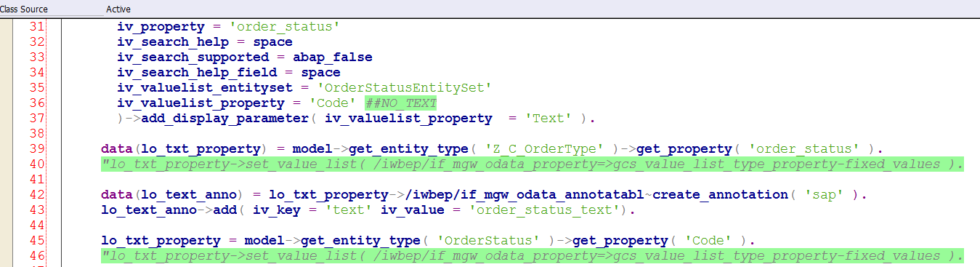Click line number 35 in gutter
Viewport: 980px width, 267px height.
(38, 88)
